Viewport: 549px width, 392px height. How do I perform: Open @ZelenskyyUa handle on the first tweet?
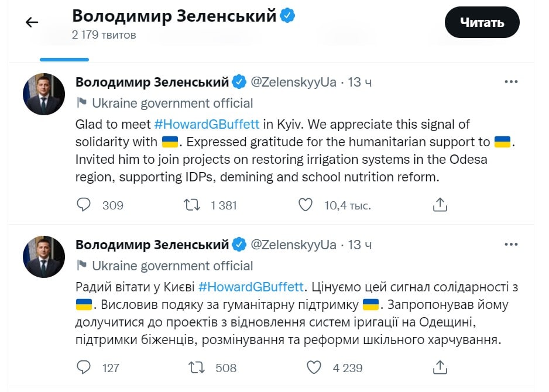293,82
